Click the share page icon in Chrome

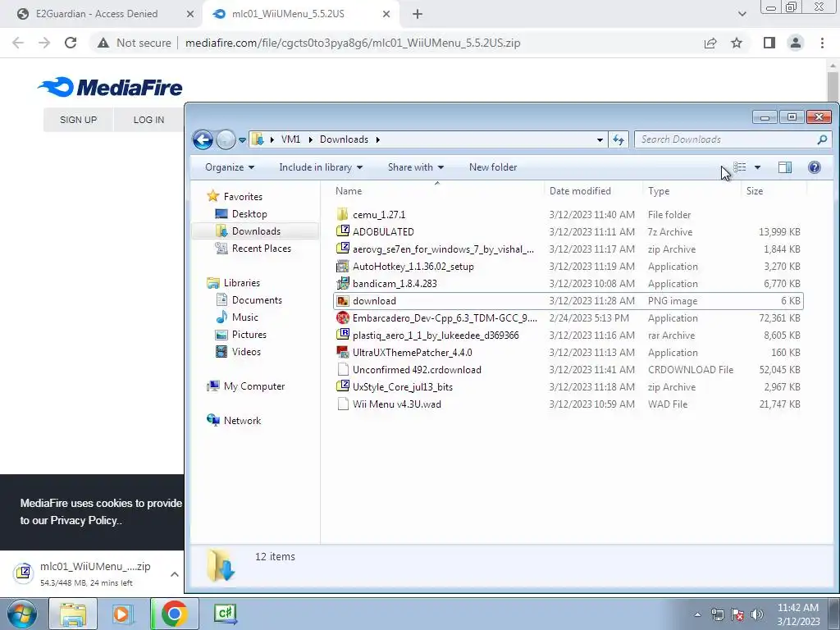pyautogui.click(x=710, y=43)
